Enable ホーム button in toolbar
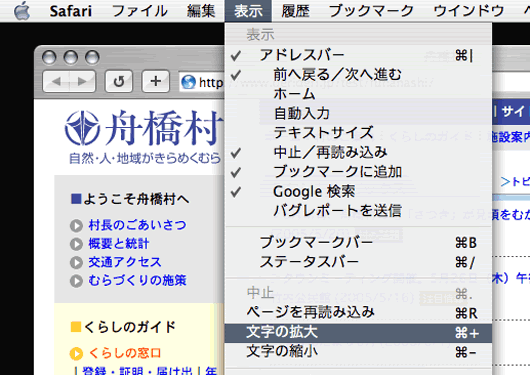 (358, 94)
